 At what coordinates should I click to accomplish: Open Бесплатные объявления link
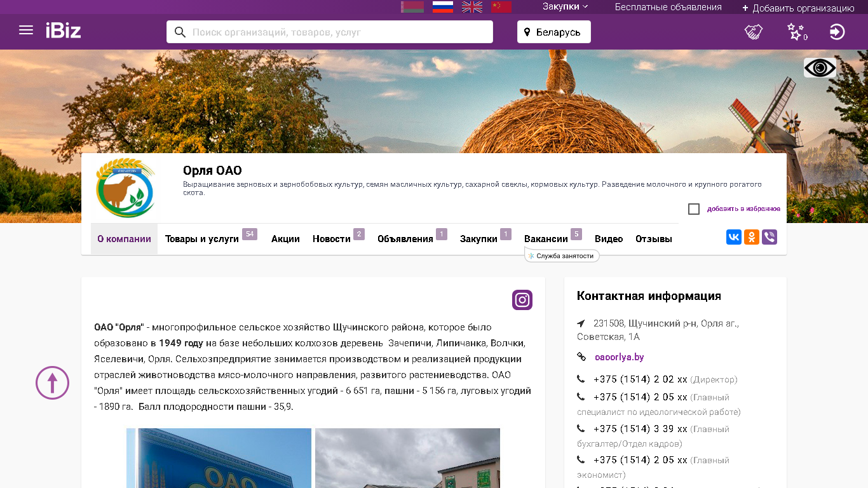(668, 7)
